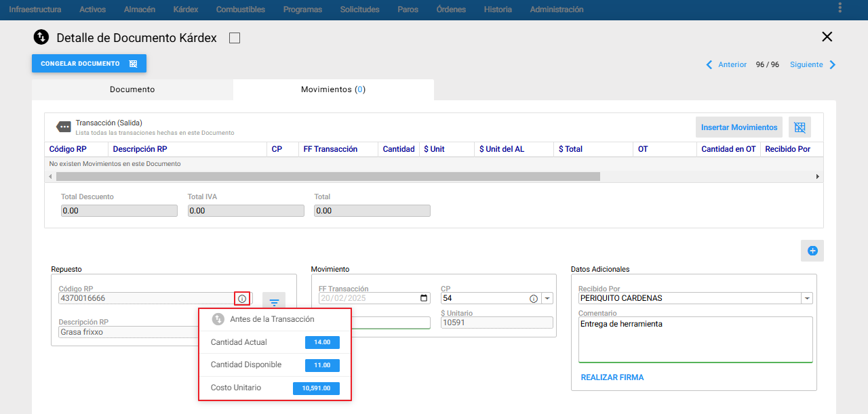Screen dimensions: 868x414
Task: Open calendar picker in FF Transacción
Action: coord(425,298)
